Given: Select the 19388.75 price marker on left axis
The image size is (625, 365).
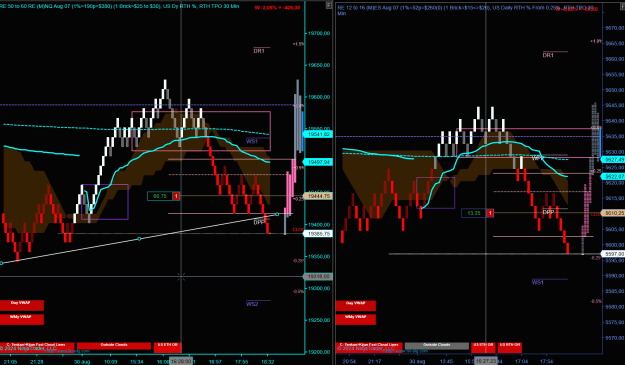Looking at the screenshot, I should click(x=318, y=234).
